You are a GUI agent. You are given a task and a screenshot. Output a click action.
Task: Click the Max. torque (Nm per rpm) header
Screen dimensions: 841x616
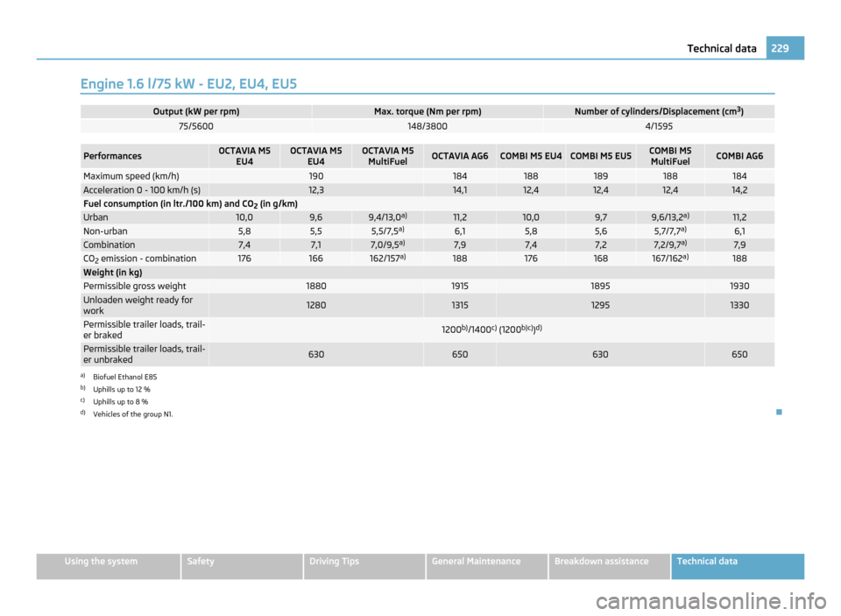point(428,111)
